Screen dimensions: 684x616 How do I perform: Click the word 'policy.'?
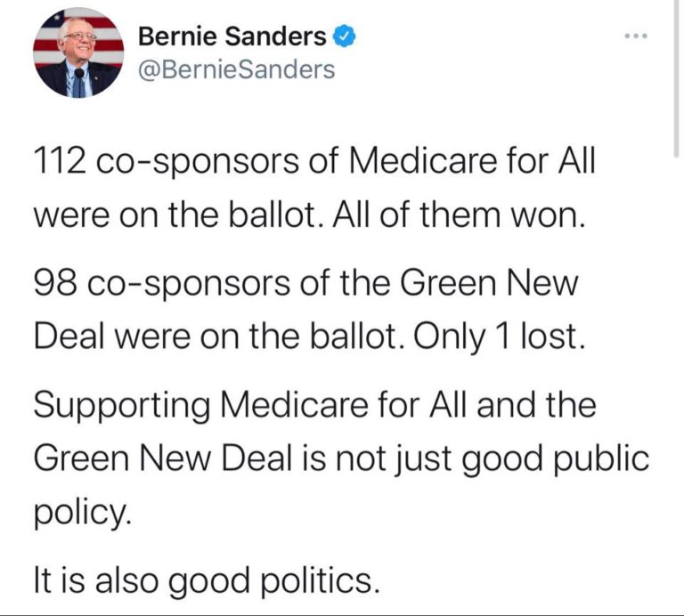[x=82, y=512]
